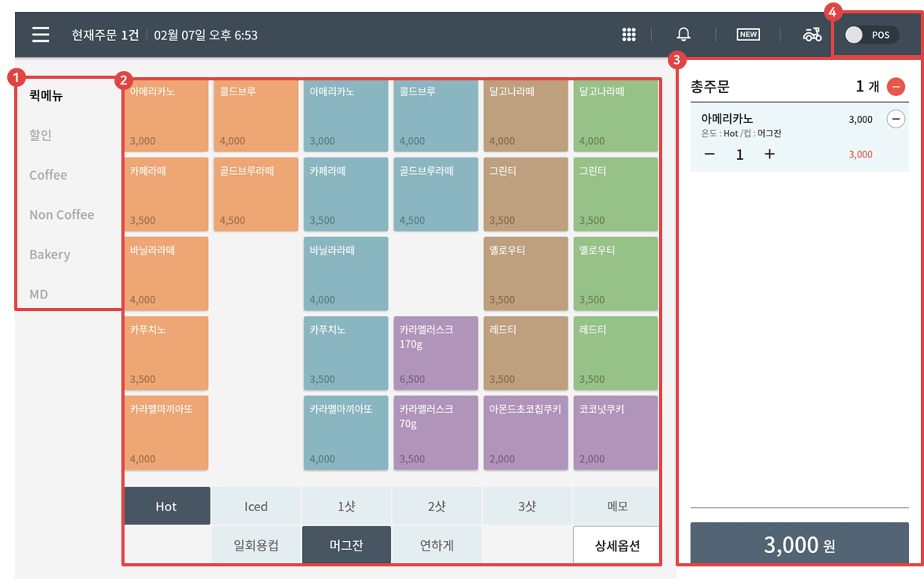Add blue 아메리카노 tile
The height and width of the screenshot is (579, 924).
point(346,116)
